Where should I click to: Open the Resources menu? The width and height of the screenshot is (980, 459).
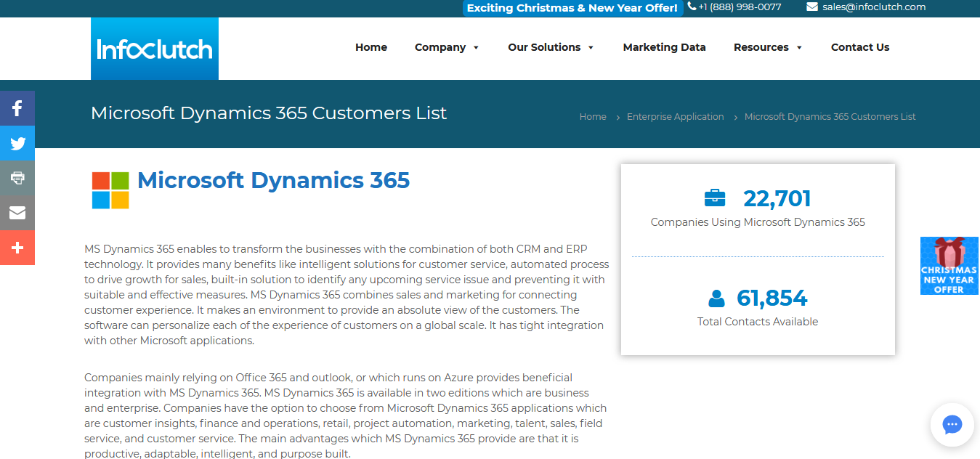[761, 47]
